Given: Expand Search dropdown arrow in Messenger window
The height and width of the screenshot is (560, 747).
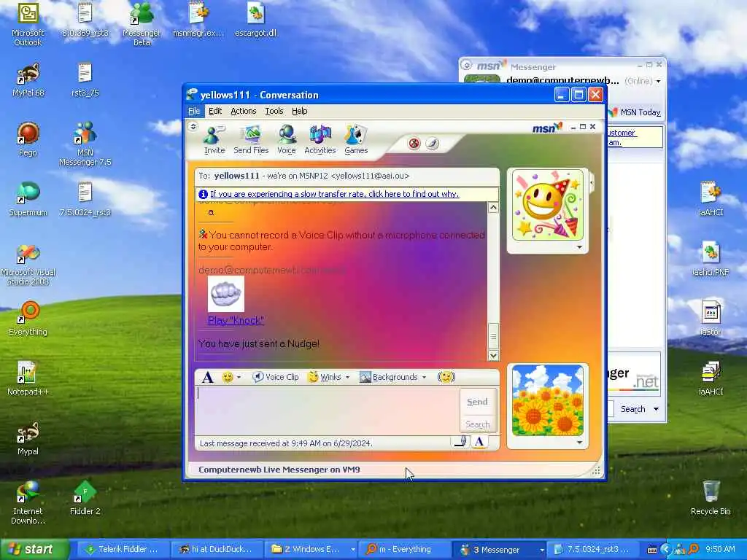Looking at the screenshot, I should pos(656,409).
